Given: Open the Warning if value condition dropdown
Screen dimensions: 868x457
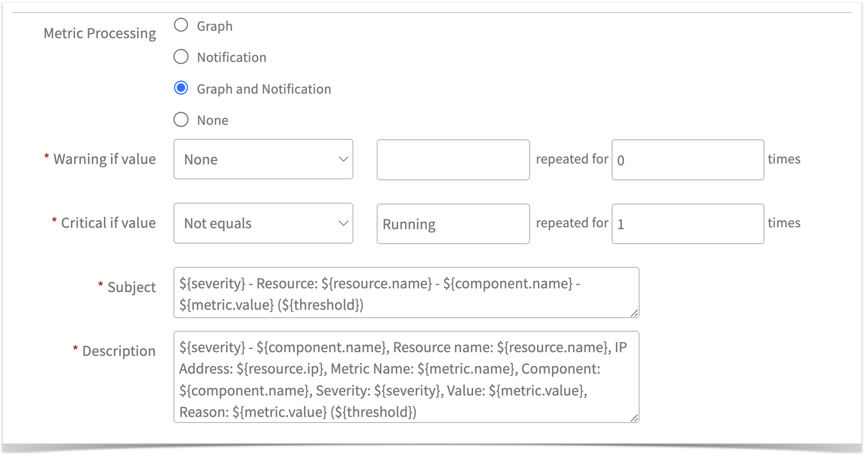Looking at the screenshot, I should coord(263,159).
